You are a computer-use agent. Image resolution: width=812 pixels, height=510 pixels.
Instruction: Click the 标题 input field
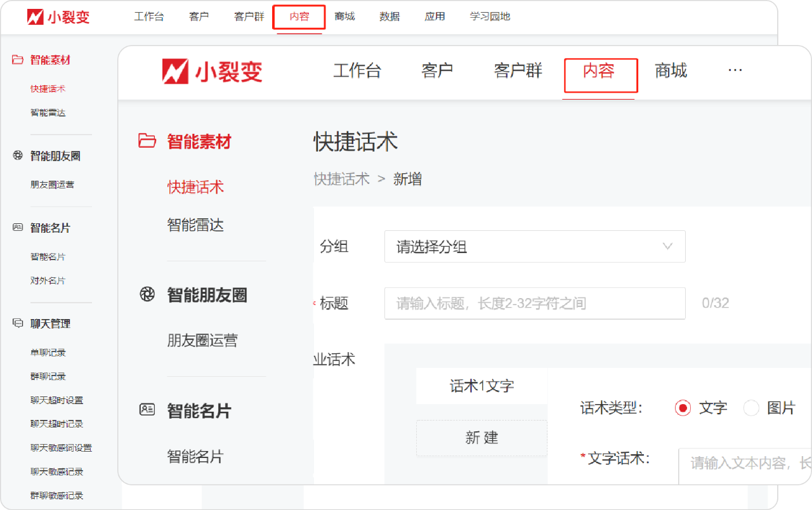[x=534, y=303]
